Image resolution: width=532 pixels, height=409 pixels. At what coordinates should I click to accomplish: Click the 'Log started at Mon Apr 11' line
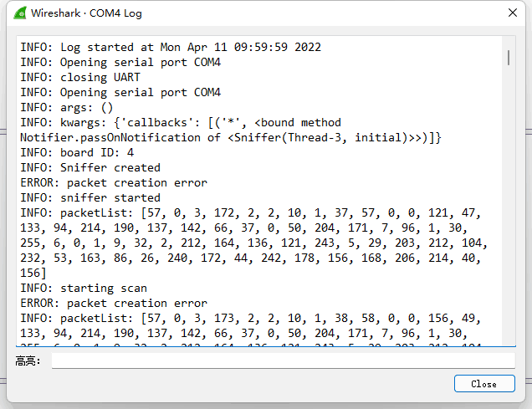coord(171,47)
